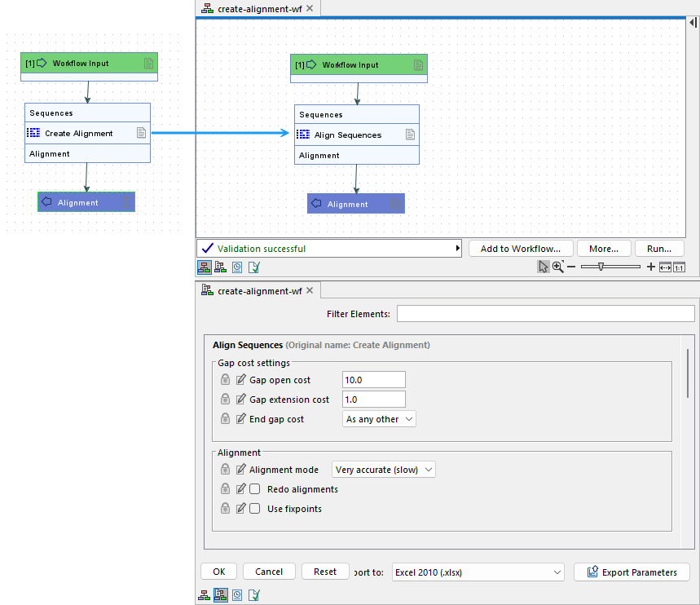
Task: Activate the magnifier zoom tool
Action: (x=559, y=267)
